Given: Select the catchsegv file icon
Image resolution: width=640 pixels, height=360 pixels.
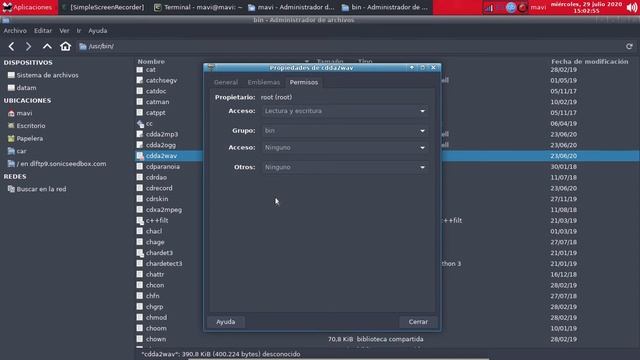Looking at the screenshot, I should click(x=140, y=80).
